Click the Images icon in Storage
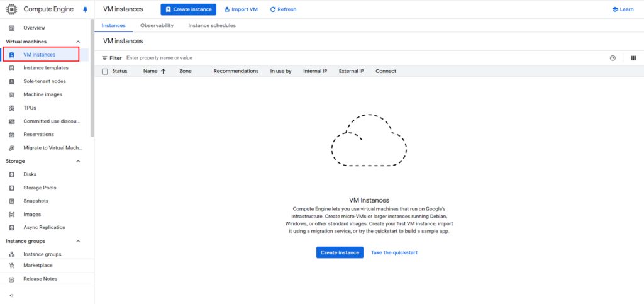The image size is (644, 304). (x=11, y=215)
